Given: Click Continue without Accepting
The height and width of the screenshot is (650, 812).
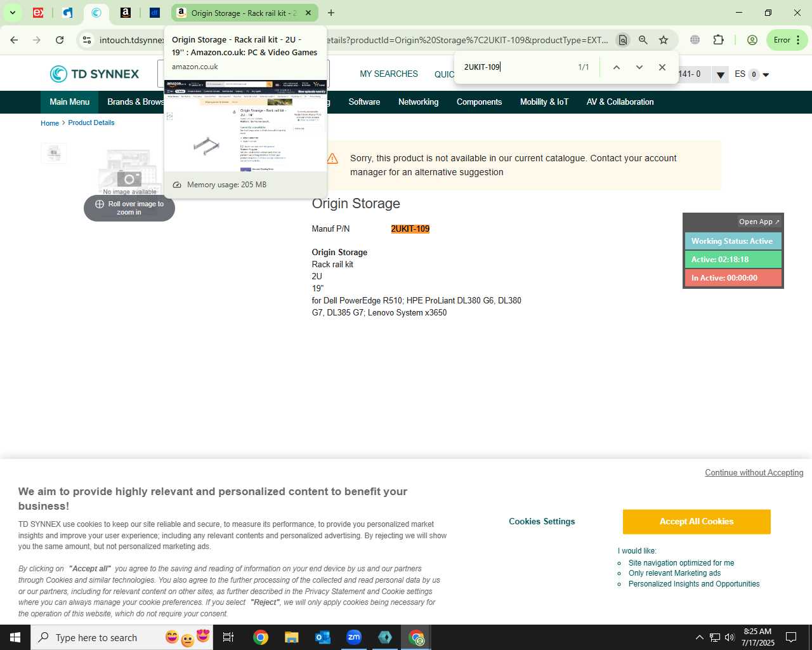Looking at the screenshot, I should coord(754,473).
